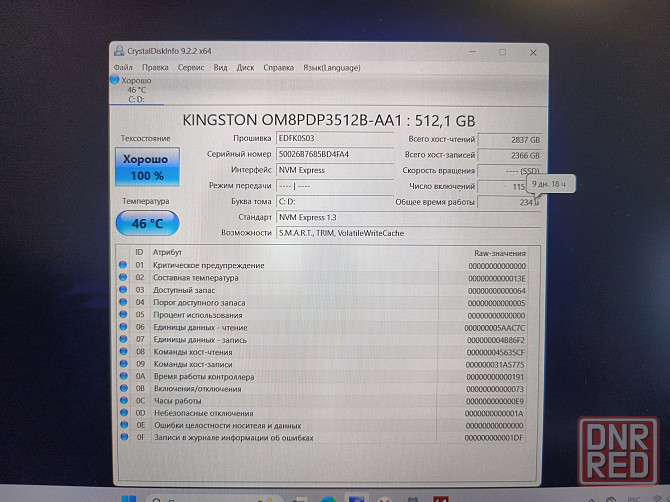
Task: Click the Интерфейс field NVM Express
Action: [335, 170]
